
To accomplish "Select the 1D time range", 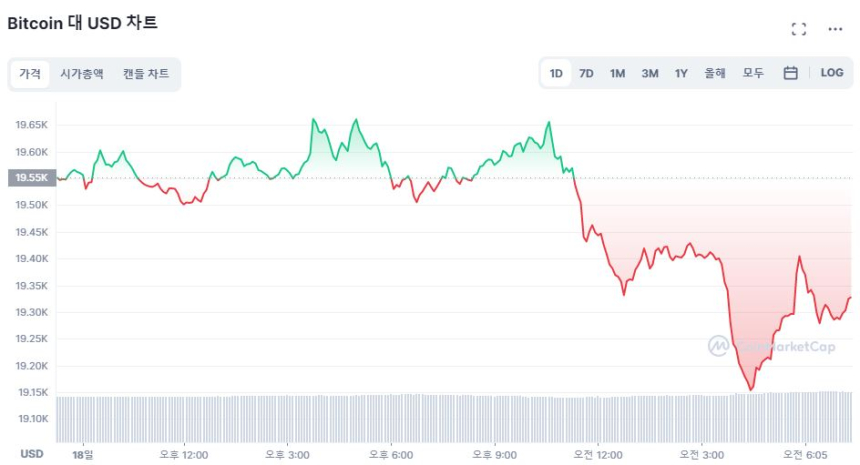I will pos(556,73).
